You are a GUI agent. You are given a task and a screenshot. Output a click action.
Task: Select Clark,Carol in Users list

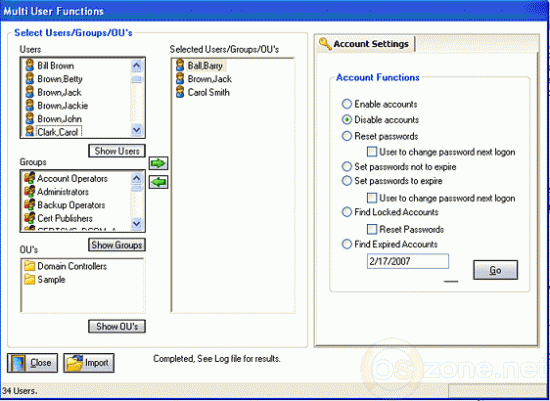point(59,132)
